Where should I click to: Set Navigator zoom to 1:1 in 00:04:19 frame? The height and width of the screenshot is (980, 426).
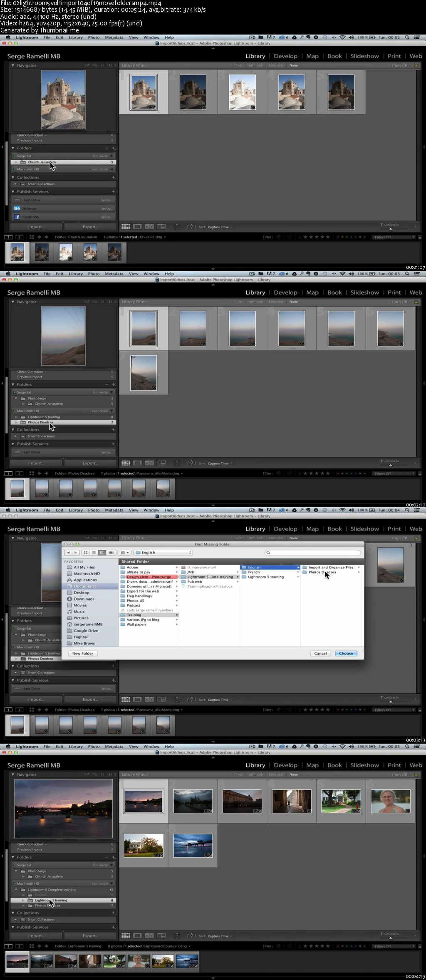(x=103, y=774)
